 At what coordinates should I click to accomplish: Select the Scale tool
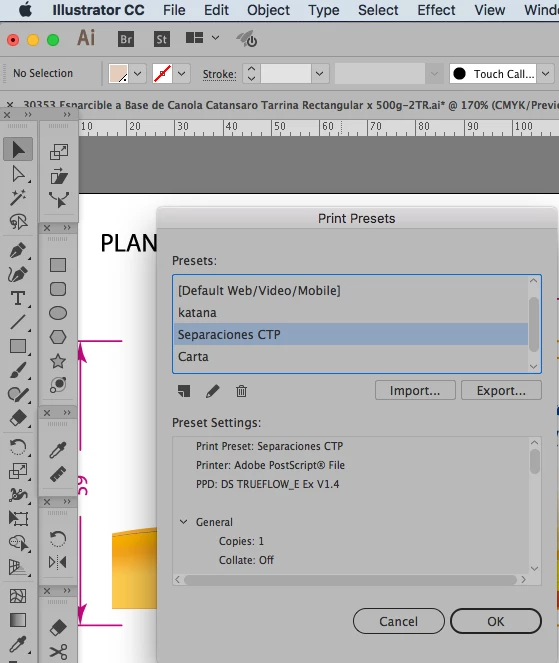point(18,471)
